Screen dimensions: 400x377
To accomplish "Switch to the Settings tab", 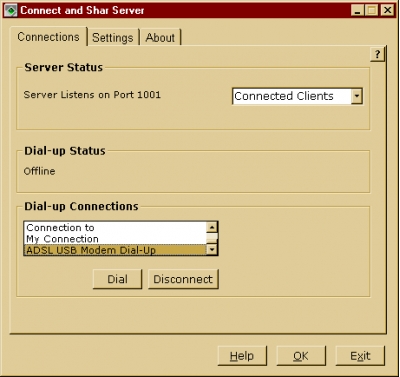I will pyautogui.click(x=113, y=38).
